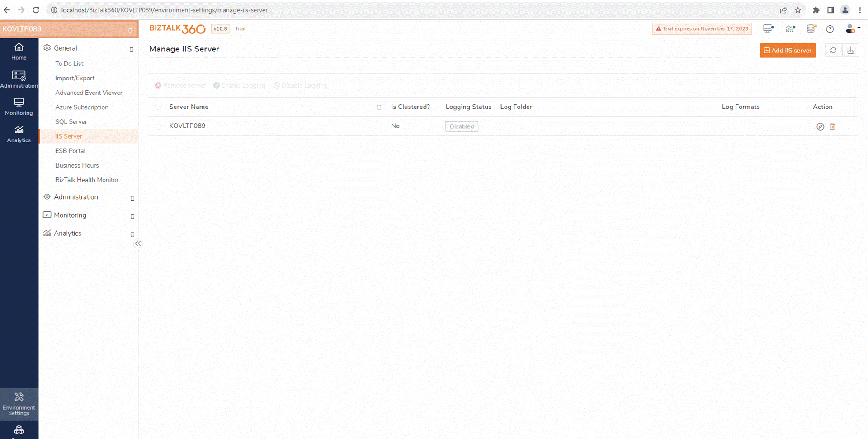868x439 pixels.
Task: Expand the Monitoring section in the side menu
Action: point(132,216)
